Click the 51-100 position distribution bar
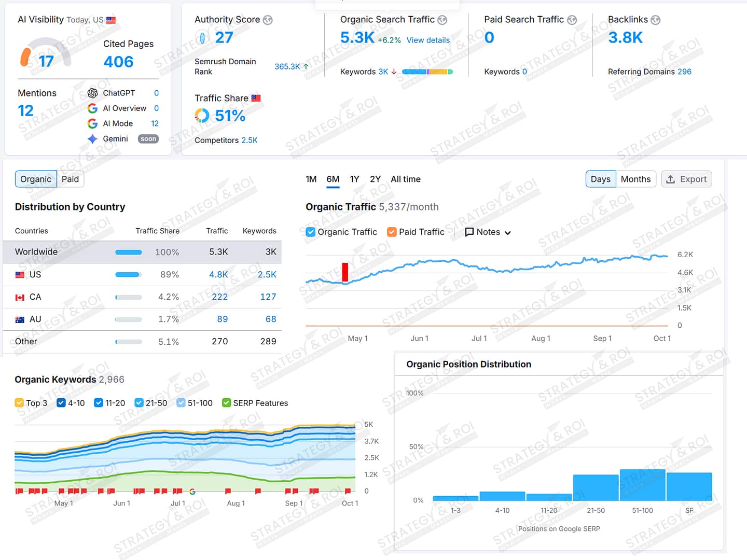Screen dimensions: 747x560 point(642,485)
